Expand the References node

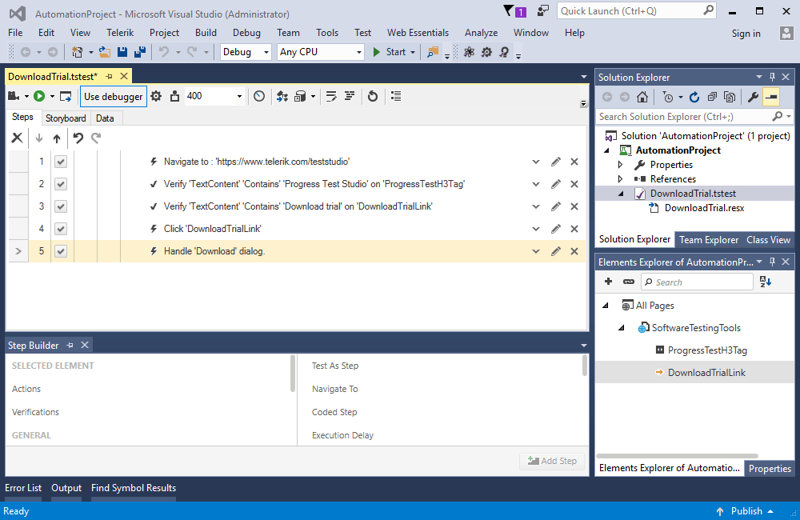[620, 179]
